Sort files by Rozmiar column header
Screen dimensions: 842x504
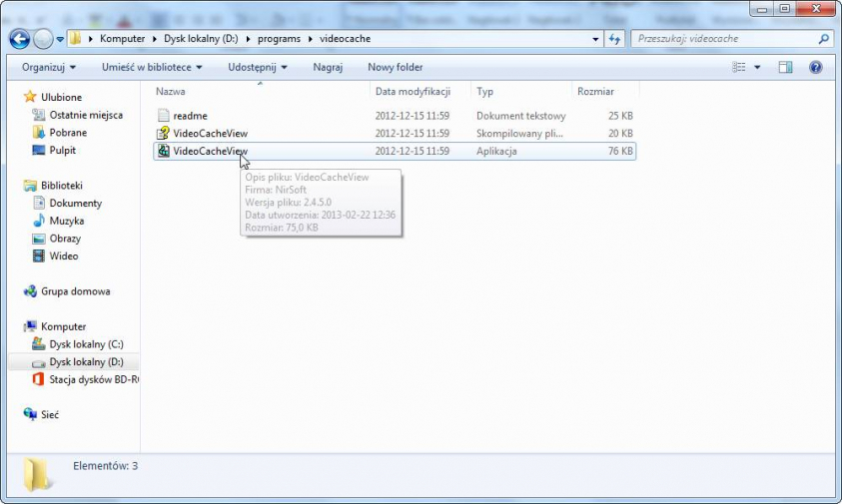(595, 91)
